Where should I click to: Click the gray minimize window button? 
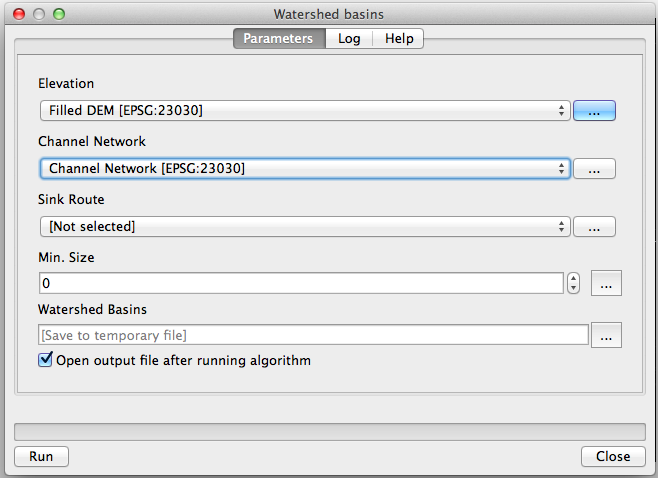[39, 14]
